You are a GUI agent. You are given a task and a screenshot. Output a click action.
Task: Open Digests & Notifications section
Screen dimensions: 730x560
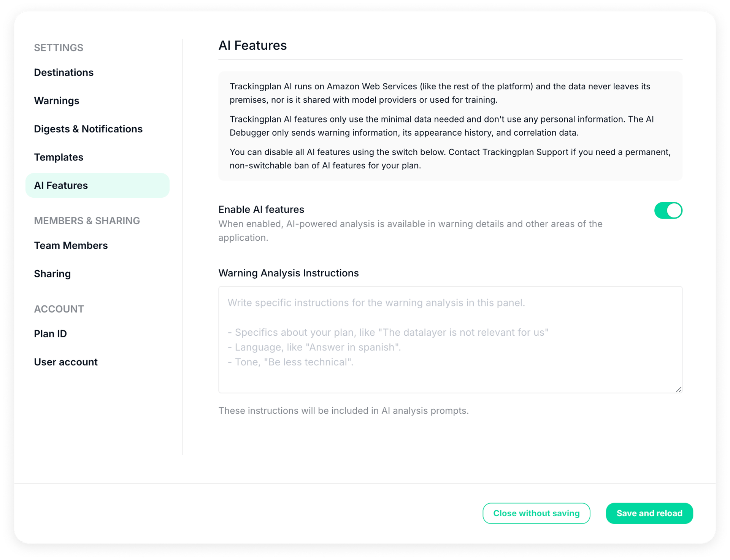[x=88, y=129]
